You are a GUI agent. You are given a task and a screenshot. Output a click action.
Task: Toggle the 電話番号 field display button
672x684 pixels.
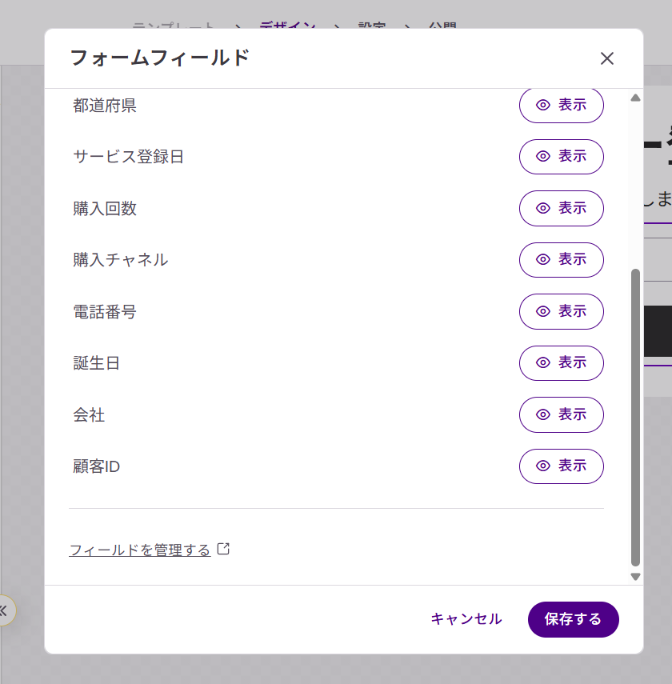(x=561, y=311)
